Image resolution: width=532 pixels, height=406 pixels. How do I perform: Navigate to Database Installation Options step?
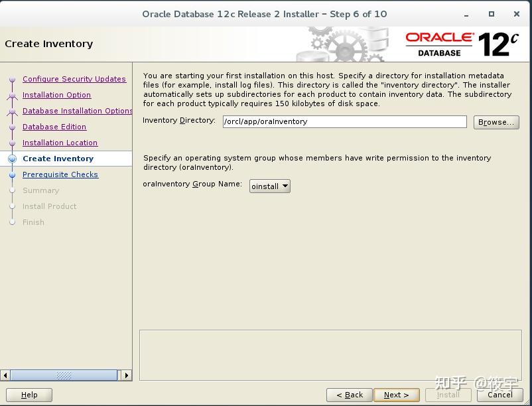point(77,111)
